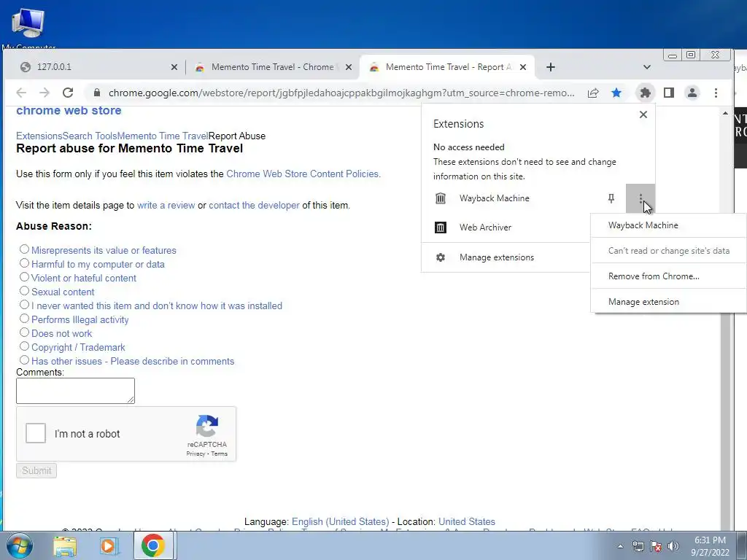Click the Chrome taskbar icon
This screenshot has width=747, height=560.
(x=152, y=545)
